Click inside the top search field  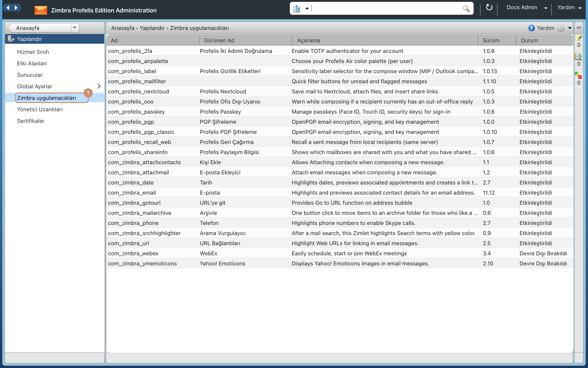(386, 9)
